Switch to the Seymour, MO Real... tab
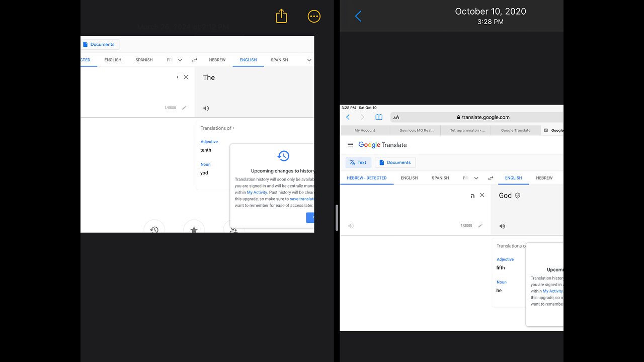The image size is (644, 362). (x=416, y=130)
